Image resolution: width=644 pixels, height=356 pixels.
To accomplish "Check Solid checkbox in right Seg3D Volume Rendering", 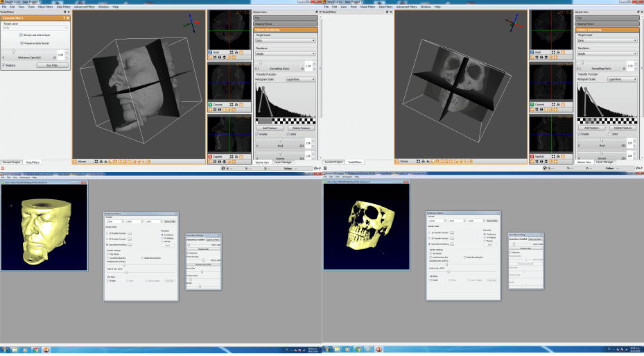I will (610, 134).
